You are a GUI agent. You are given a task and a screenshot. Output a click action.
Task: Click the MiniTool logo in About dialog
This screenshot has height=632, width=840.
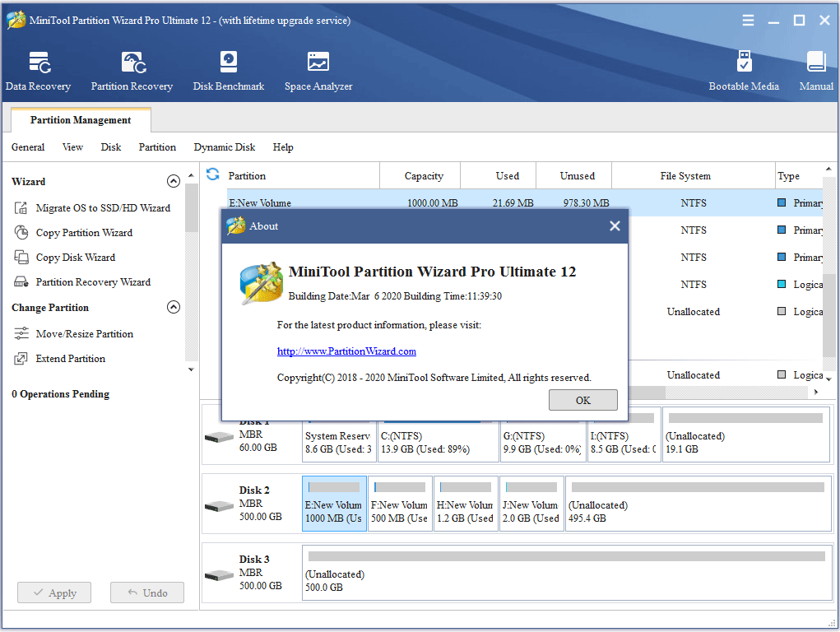262,284
